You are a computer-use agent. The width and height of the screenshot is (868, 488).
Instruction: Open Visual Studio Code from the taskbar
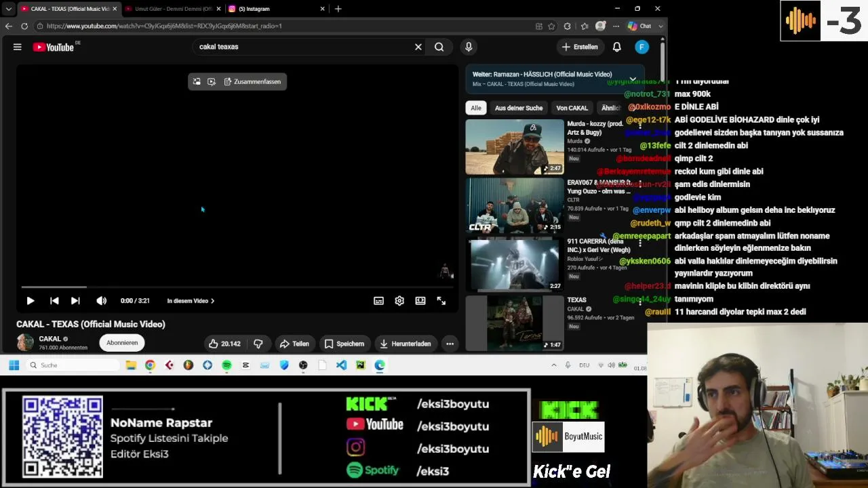click(341, 365)
